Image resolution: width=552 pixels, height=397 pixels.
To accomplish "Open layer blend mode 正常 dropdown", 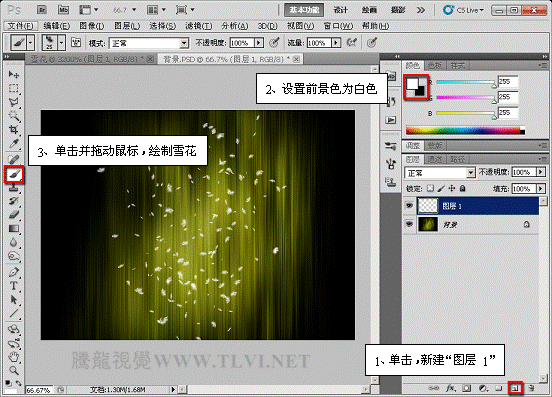I will pos(440,173).
